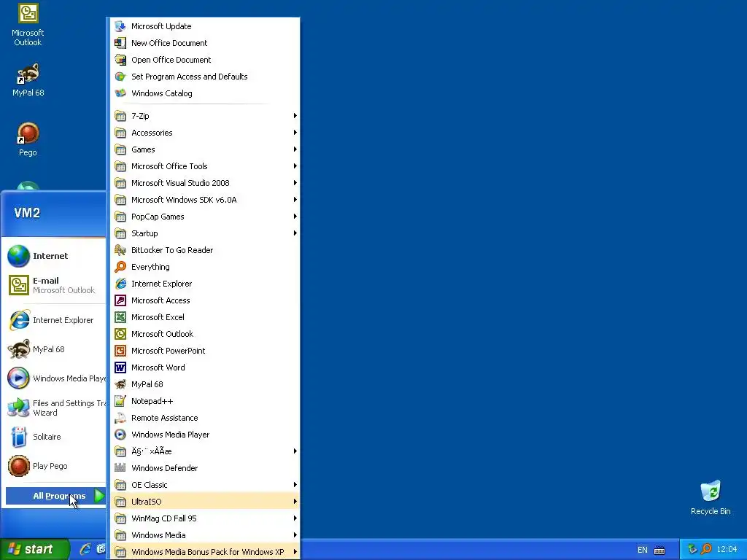Click the Microsoft Outlook desktop shortcut

(x=28, y=26)
